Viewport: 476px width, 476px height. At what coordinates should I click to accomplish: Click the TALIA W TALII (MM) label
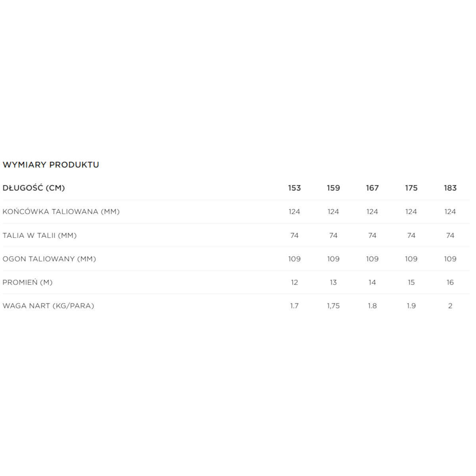pyautogui.click(x=40, y=235)
